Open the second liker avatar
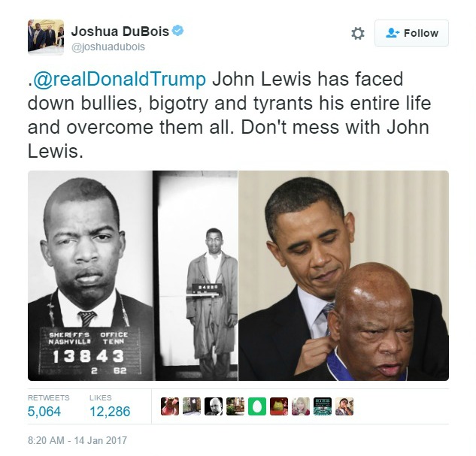The image size is (476, 456). [192, 406]
